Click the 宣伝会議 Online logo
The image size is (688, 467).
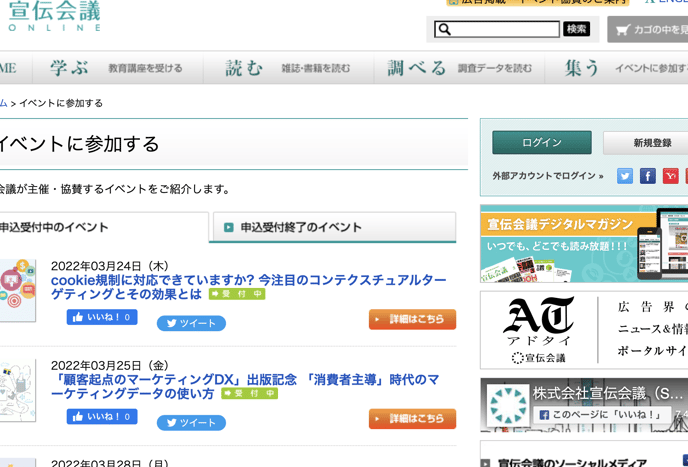pyautogui.click(x=54, y=16)
